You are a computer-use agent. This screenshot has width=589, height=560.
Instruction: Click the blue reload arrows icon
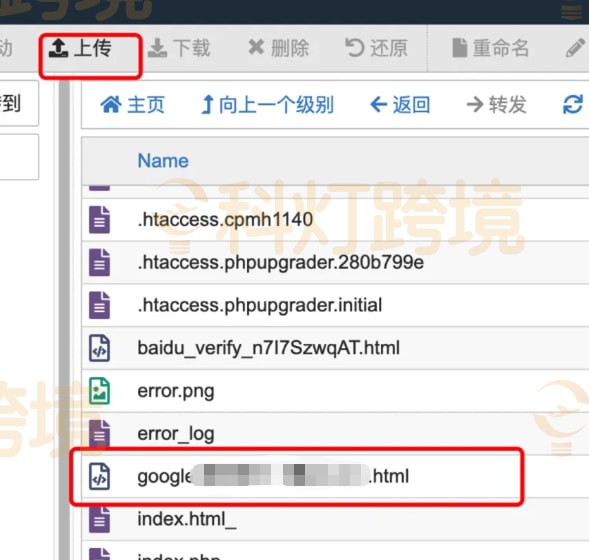pyautogui.click(x=573, y=104)
